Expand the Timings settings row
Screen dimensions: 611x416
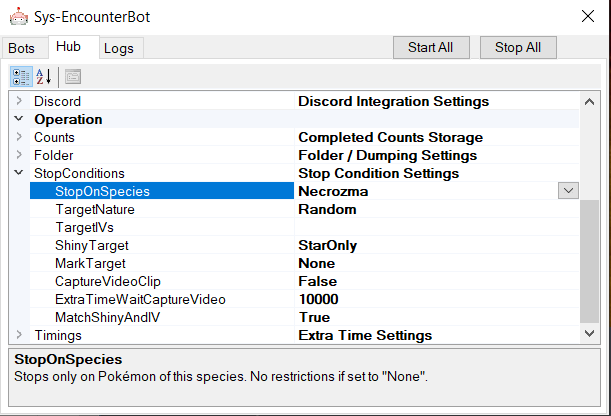click(18, 335)
